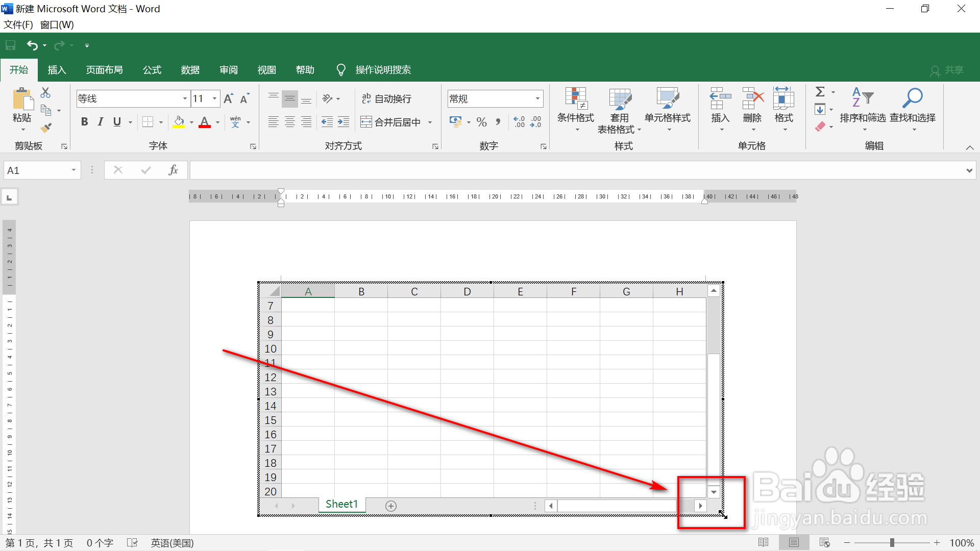This screenshot has height=551, width=980.
Task: Click the Increase Indent icon
Action: coord(344,122)
